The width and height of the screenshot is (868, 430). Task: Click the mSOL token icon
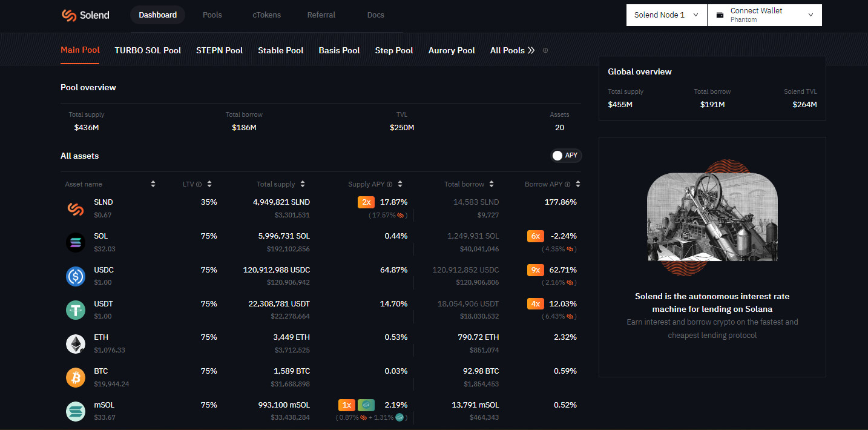[76, 411]
